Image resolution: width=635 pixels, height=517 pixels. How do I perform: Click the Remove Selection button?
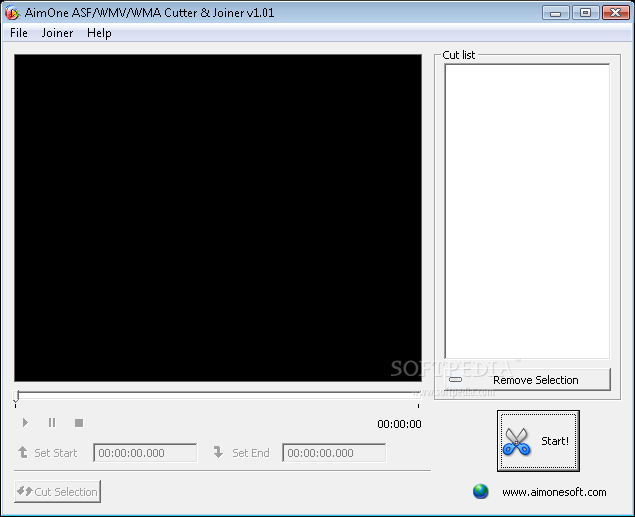point(528,380)
